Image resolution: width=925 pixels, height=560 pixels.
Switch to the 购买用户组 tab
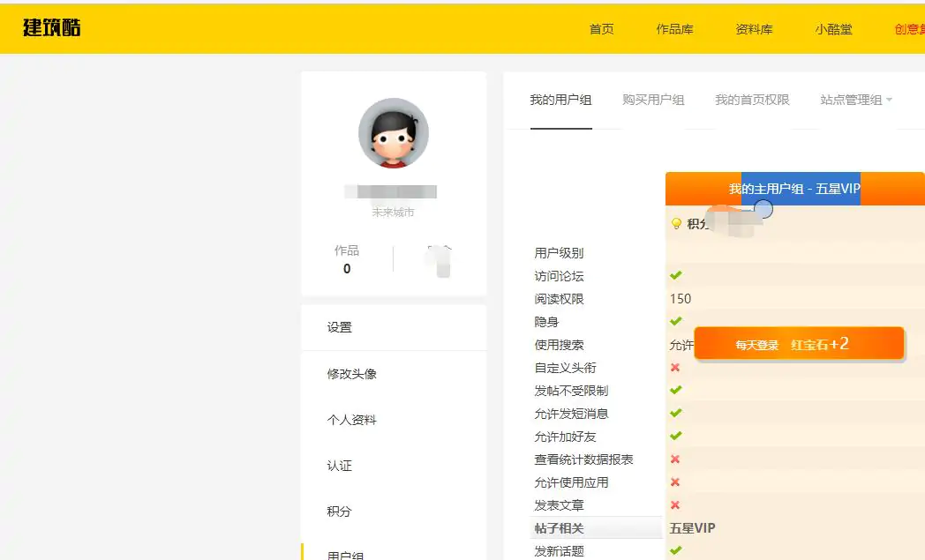653,100
